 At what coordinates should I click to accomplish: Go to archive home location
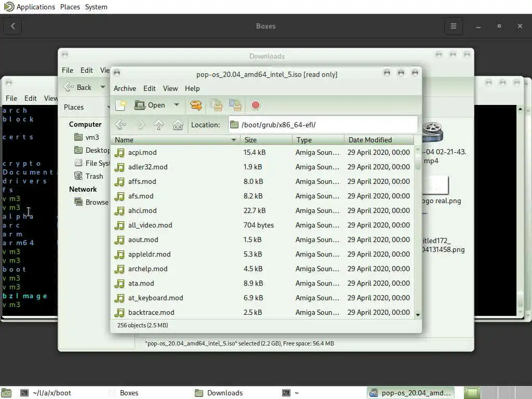pos(178,125)
